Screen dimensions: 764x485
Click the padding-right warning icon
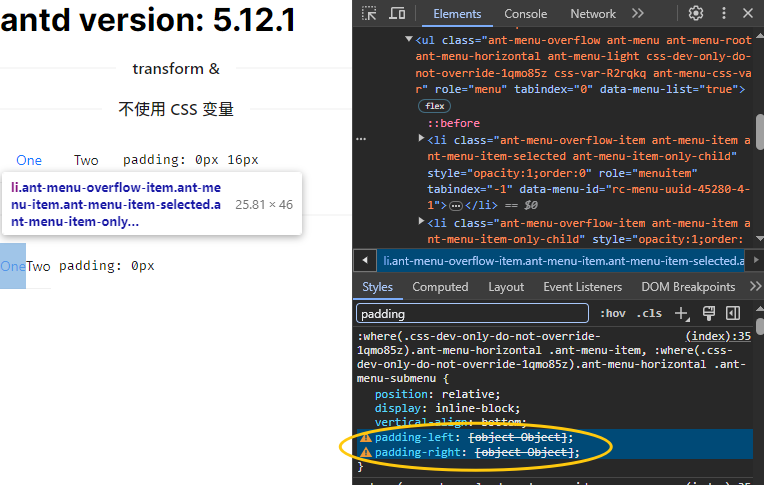pos(365,452)
